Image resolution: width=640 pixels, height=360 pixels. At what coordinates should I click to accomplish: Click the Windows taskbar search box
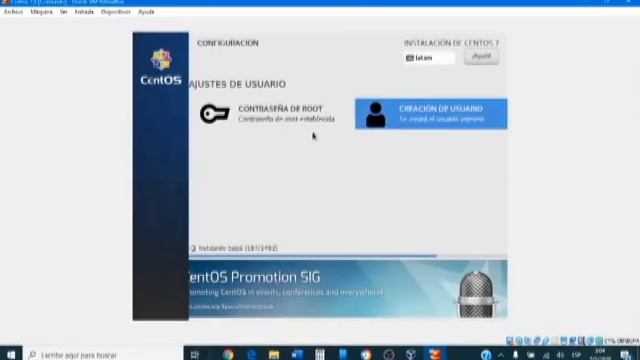(x=103, y=354)
